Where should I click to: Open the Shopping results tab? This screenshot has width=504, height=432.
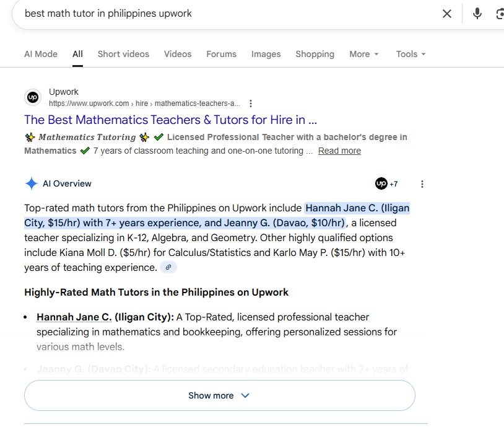click(315, 54)
